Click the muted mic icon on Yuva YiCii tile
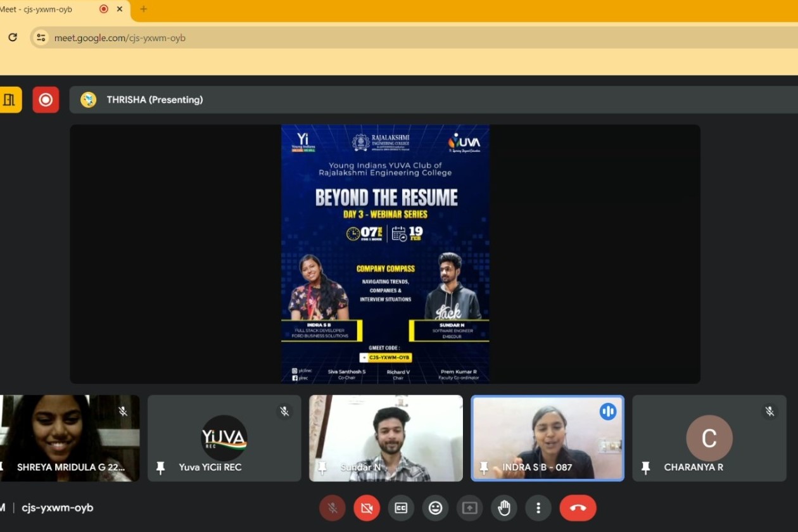Viewport: 798px width, 532px height. coord(284,412)
